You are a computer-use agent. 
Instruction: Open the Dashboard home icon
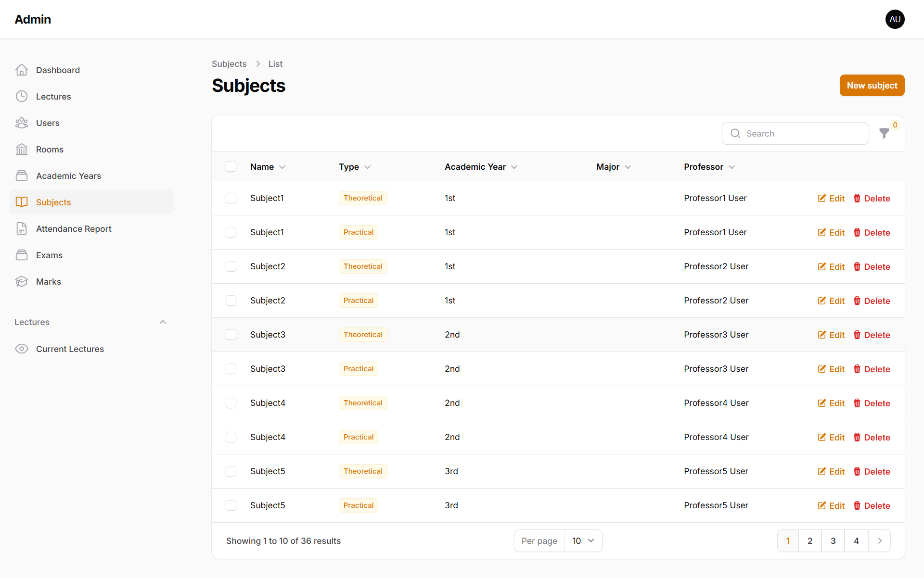pos(22,70)
